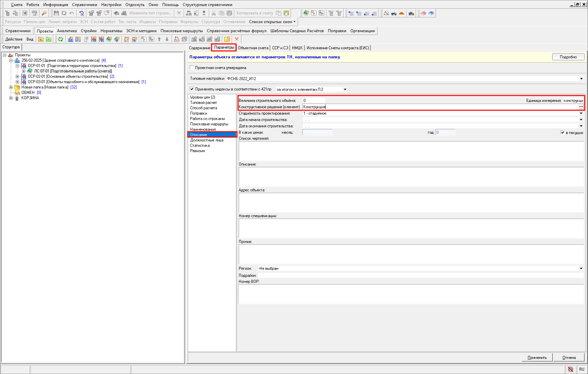Click the 'Адрес объекта' text area

(411, 202)
